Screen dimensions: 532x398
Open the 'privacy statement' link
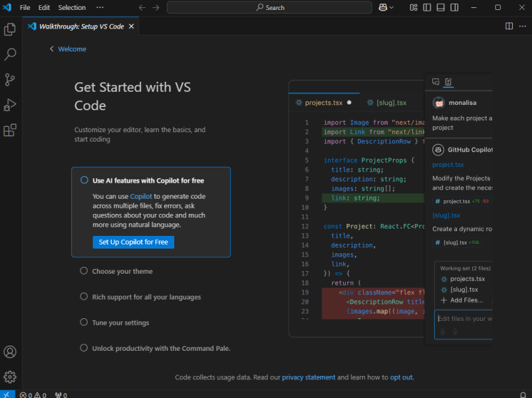[x=309, y=377]
